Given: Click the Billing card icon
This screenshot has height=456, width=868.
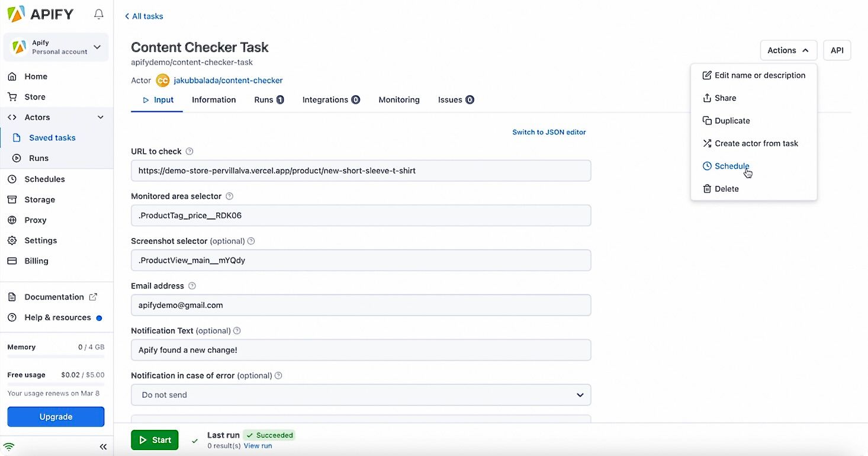Looking at the screenshot, I should coord(12,261).
